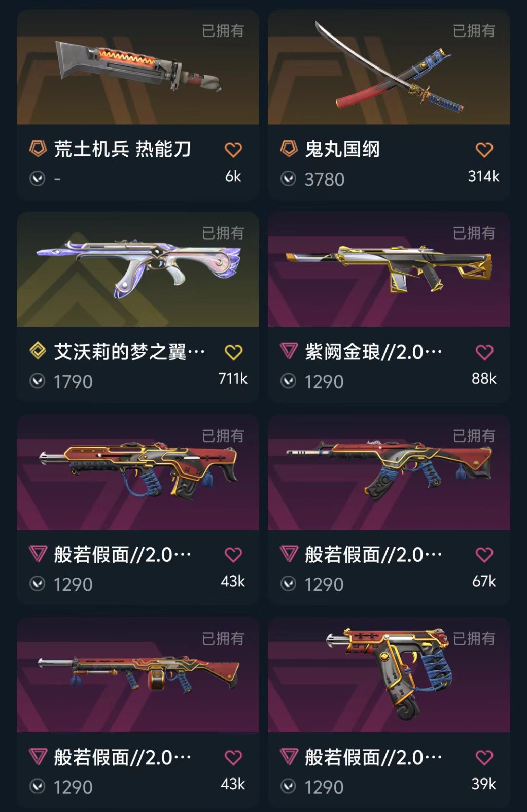Viewport: 527px width, 812px height.
Task: Select the 般若假面 pistol skin image
Action: [389, 675]
